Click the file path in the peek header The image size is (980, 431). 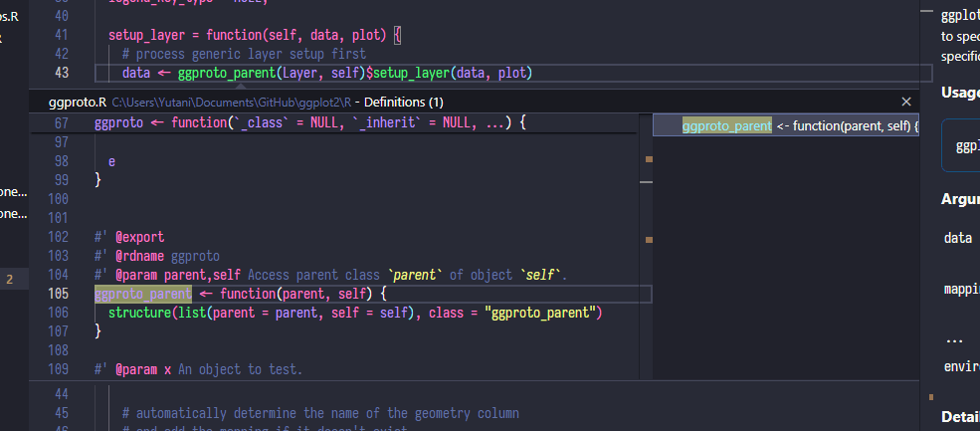click(x=231, y=103)
